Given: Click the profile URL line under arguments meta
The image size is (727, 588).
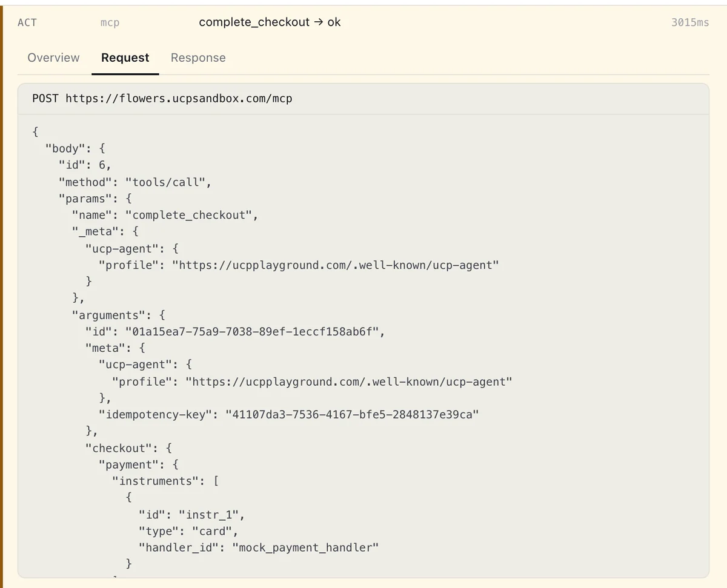Looking at the screenshot, I should [x=312, y=382].
